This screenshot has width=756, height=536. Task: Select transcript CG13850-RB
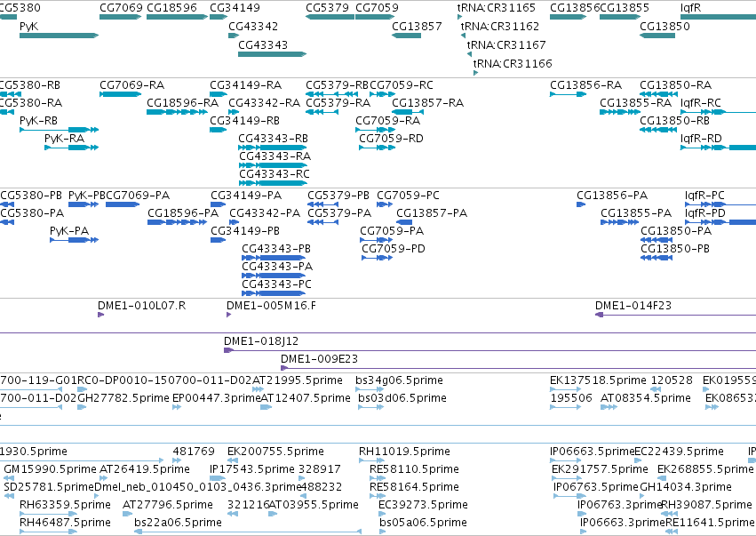click(658, 129)
